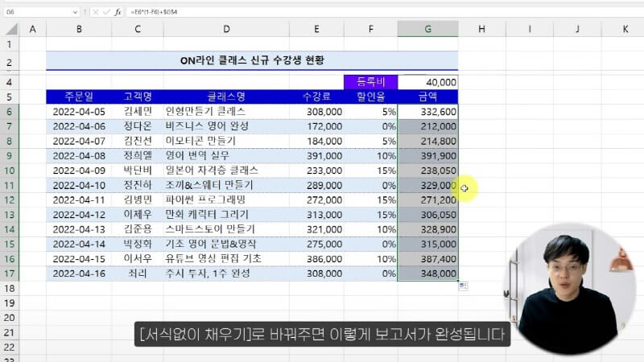The height and width of the screenshot is (362, 644).
Task: Select row 18 header
Action: (x=10, y=289)
